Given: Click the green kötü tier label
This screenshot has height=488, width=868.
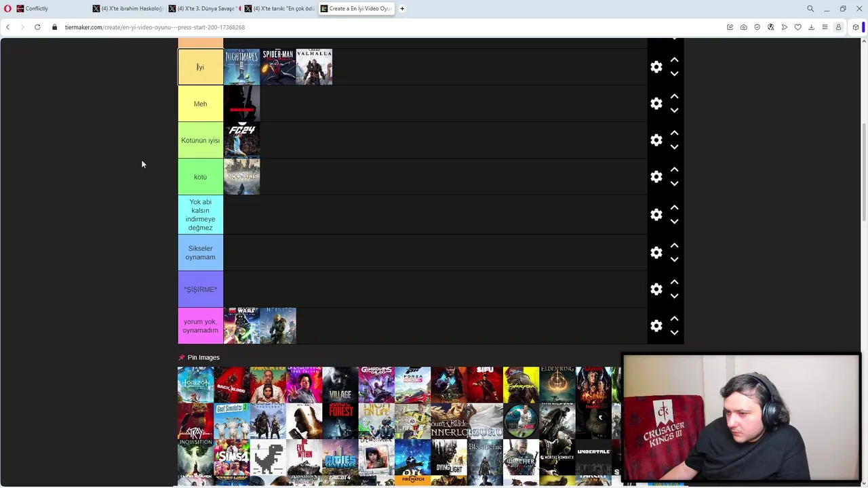Looking at the screenshot, I should tap(200, 177).
